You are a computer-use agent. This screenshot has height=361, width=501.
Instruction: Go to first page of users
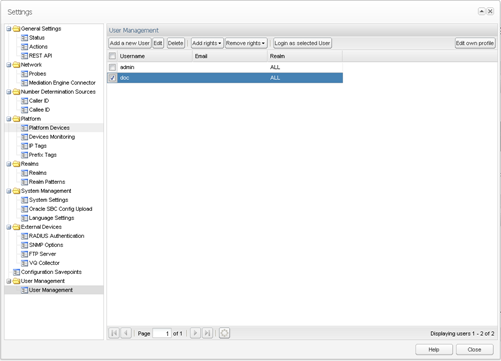pyautogui.click(x=114, y=333)
